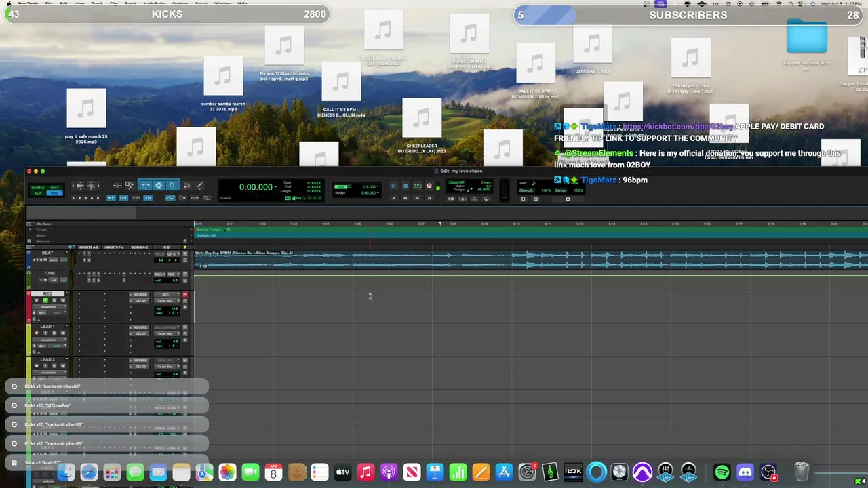
Task: Click SENDS A-E column header
Action: point(140,247)
